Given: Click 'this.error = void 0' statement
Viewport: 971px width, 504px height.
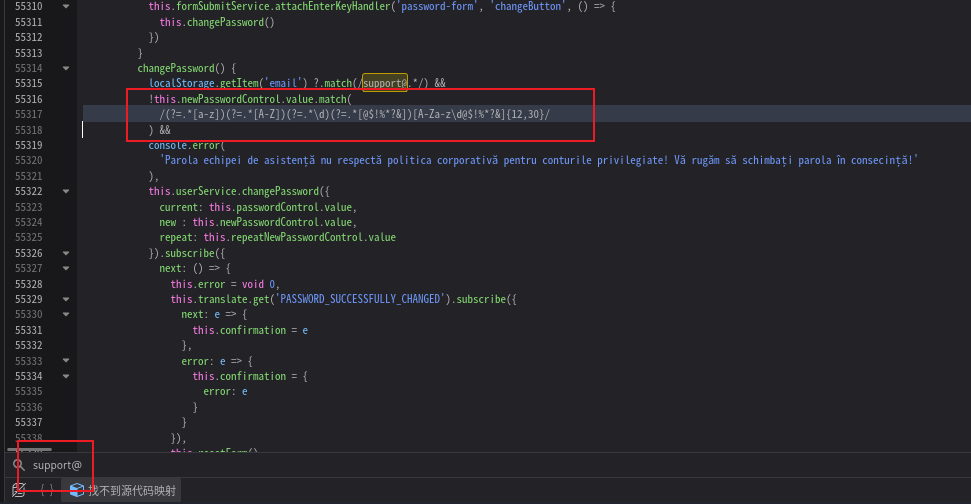Looking at the screenshot, I should click(224, 284).
